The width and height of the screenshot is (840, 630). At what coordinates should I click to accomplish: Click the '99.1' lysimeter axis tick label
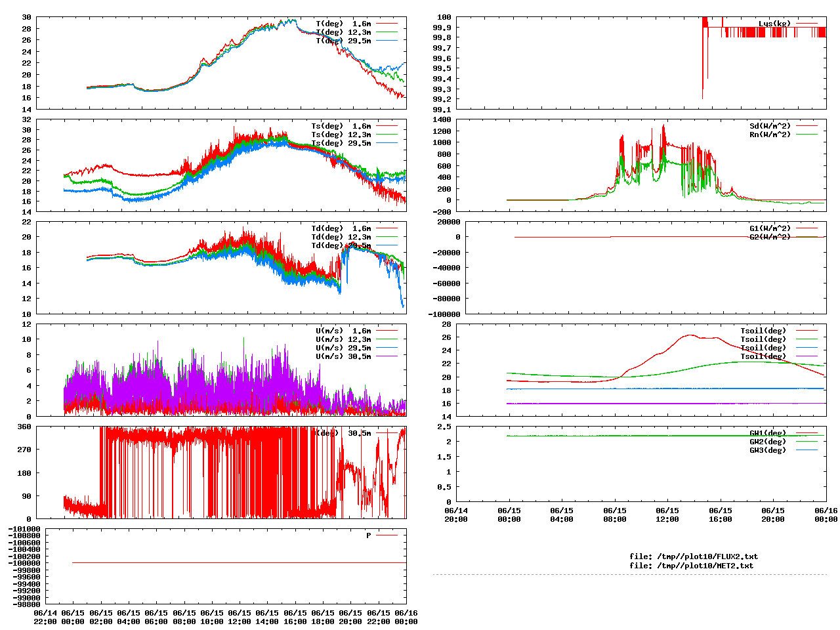(442, 110)
